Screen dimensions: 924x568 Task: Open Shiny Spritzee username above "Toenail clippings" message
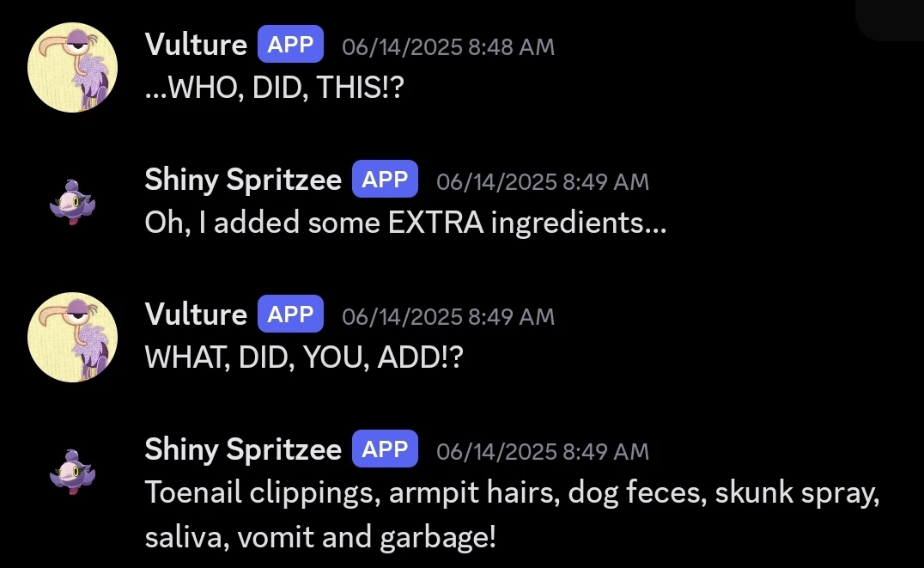click(243, 449)
